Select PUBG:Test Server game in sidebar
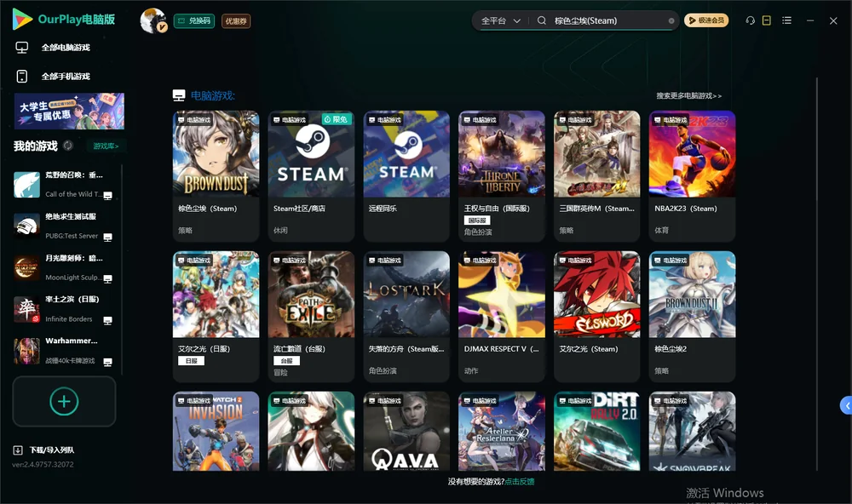Screen dimensions: 852x504 64,226
